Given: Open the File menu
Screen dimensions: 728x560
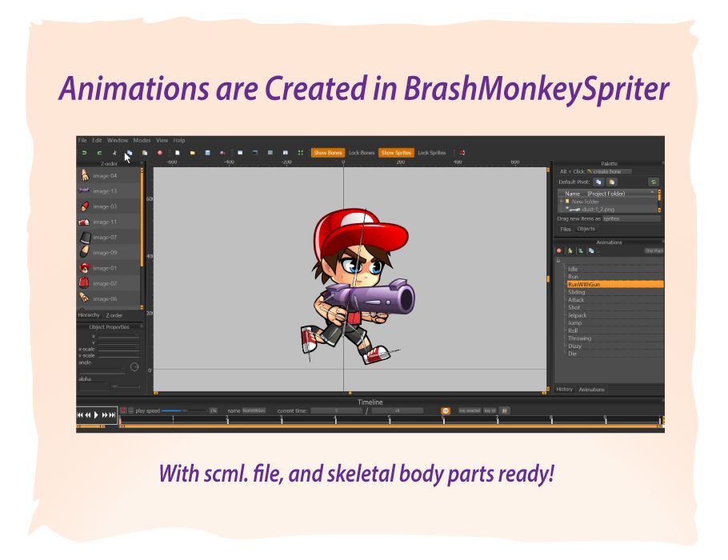Looking at the screenshot, I should [82, 140].
